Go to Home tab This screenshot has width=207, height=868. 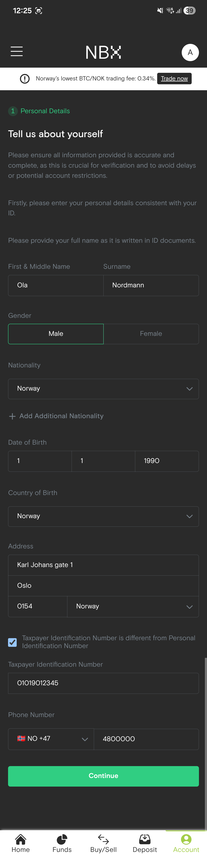pyautogui.click(x=21, y=843)
